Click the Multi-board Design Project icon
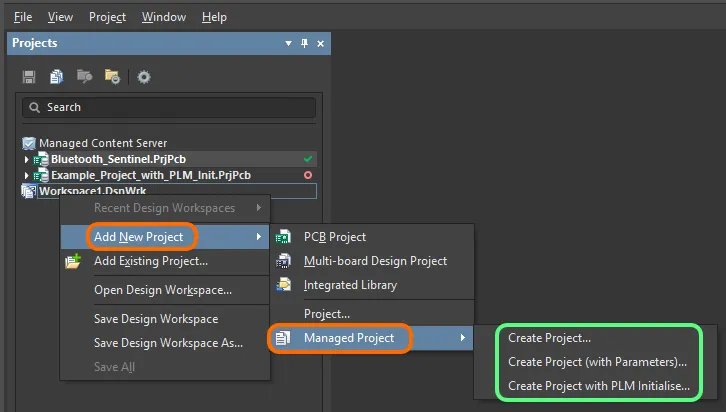 283,261
